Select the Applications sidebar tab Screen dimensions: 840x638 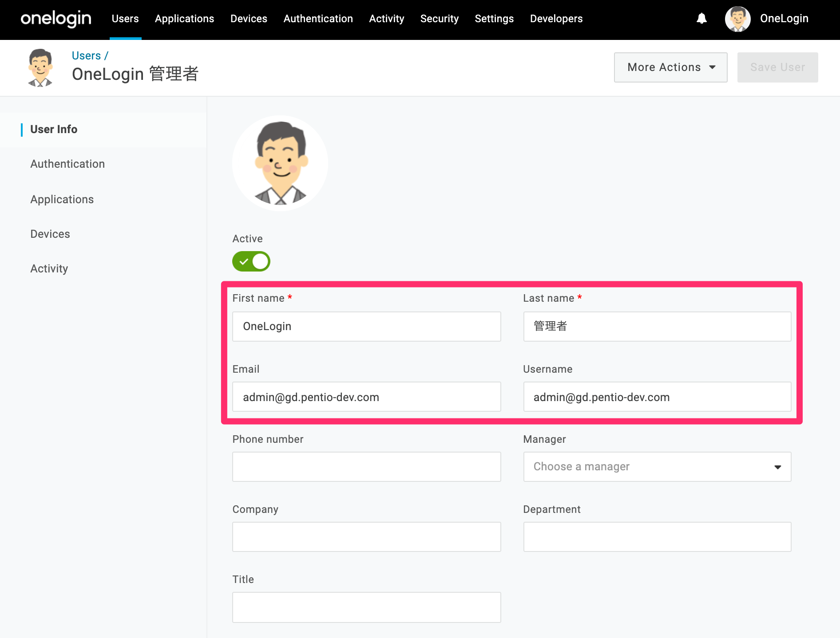pos(62,200)
